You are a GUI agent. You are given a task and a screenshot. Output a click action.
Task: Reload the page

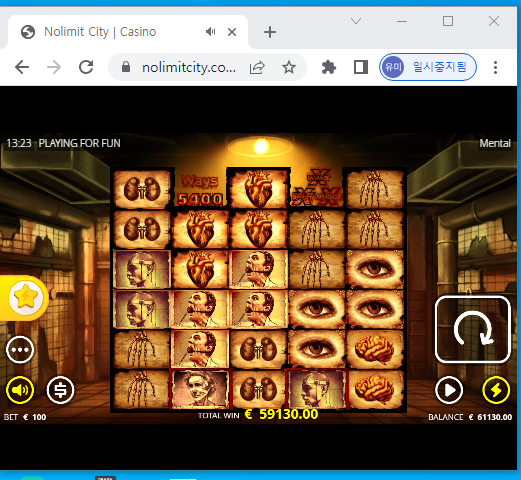[86, 67]
